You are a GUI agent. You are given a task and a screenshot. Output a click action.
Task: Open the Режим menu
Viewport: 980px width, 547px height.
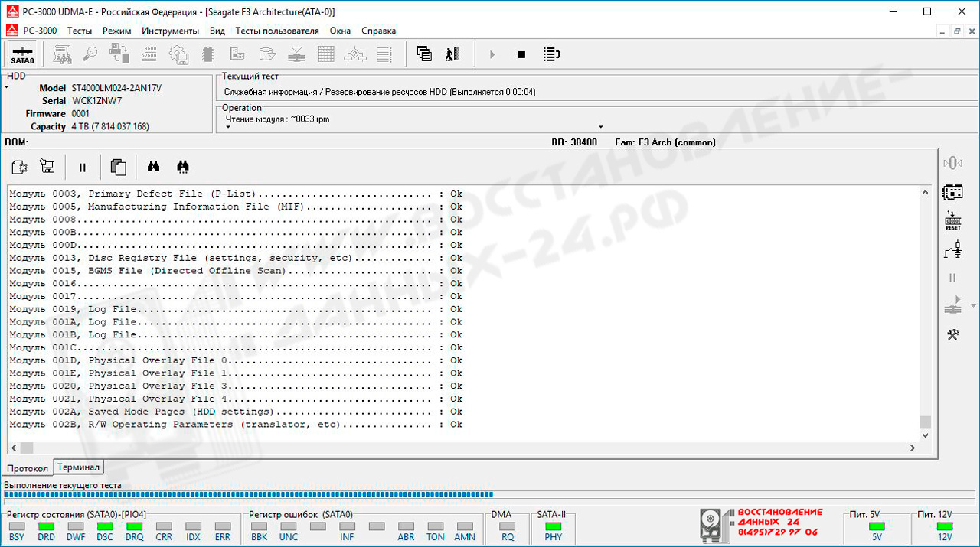tap(117, 31)
